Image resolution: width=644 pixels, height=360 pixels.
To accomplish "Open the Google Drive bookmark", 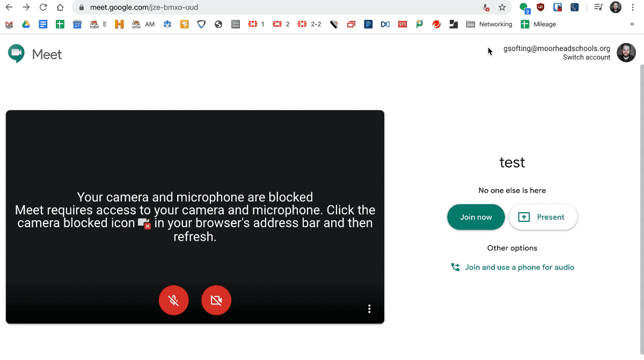I will click(26, 24).
